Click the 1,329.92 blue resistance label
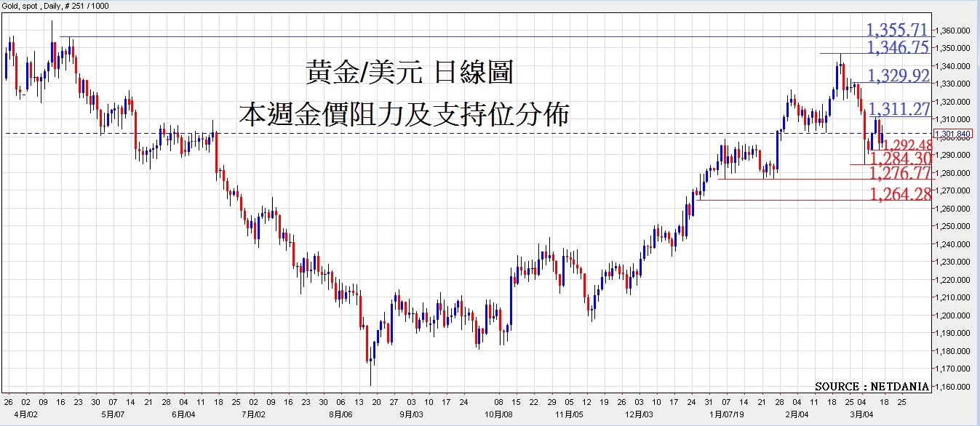Screen dimensions: 980x426 pos(899,76)
